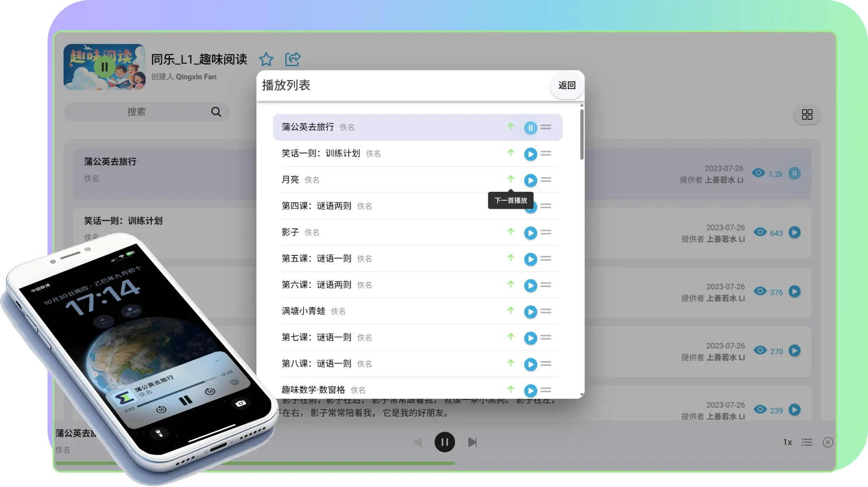
Task: Queue 第七课：谜语一则 as next track
Action: (x=511, y=337)
